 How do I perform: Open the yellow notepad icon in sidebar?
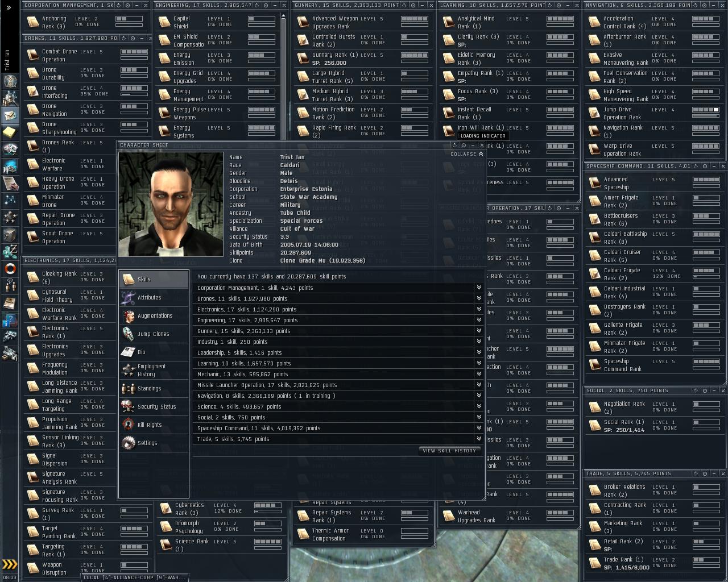10,132
